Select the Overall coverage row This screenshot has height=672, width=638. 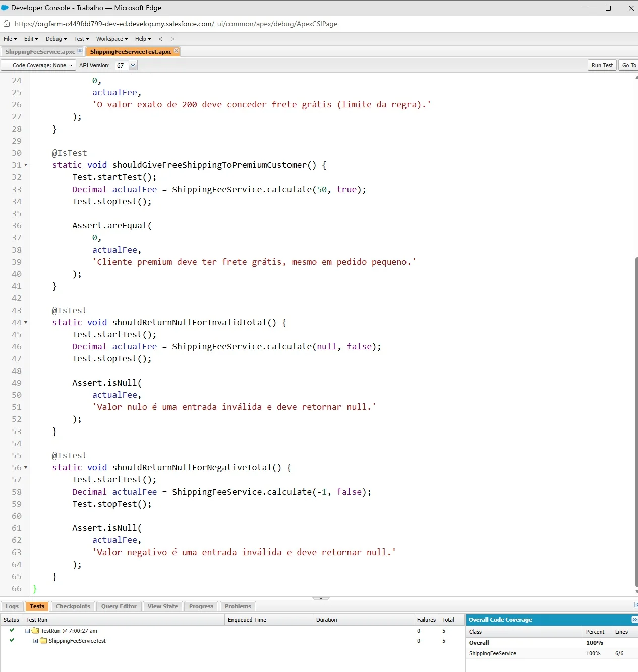(x=552, y=643)
